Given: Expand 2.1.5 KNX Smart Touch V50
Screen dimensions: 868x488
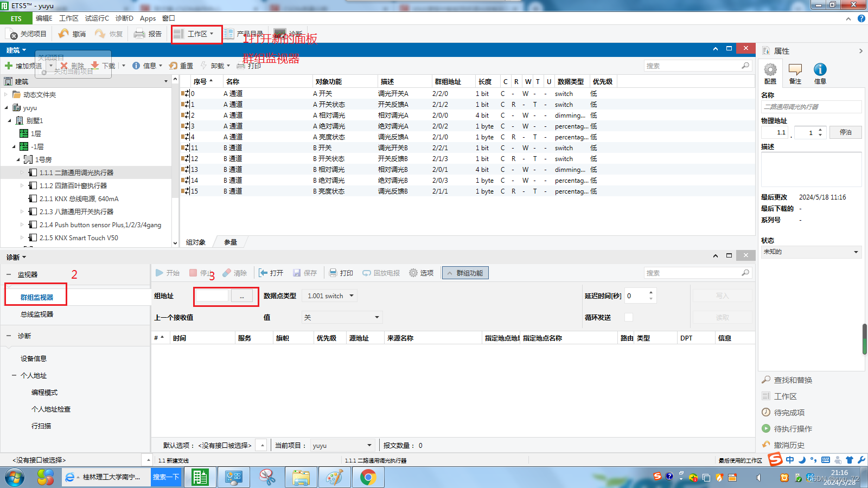Looking at the screenshot, I should [x=22, y=237].
